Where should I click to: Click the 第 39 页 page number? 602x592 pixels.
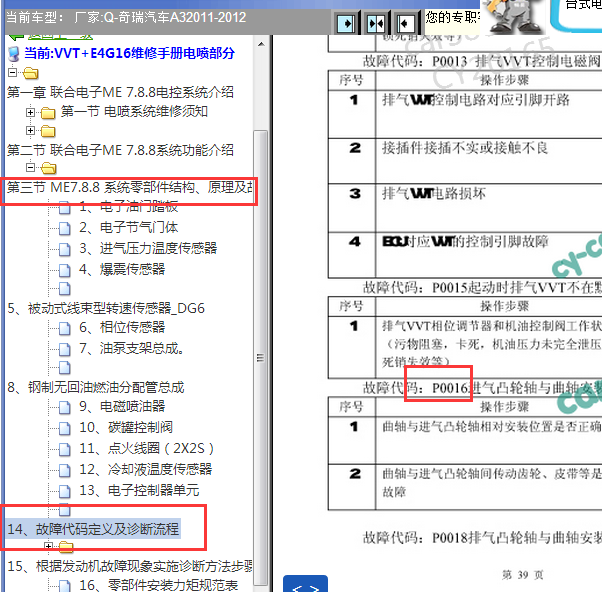click(523, 575)
